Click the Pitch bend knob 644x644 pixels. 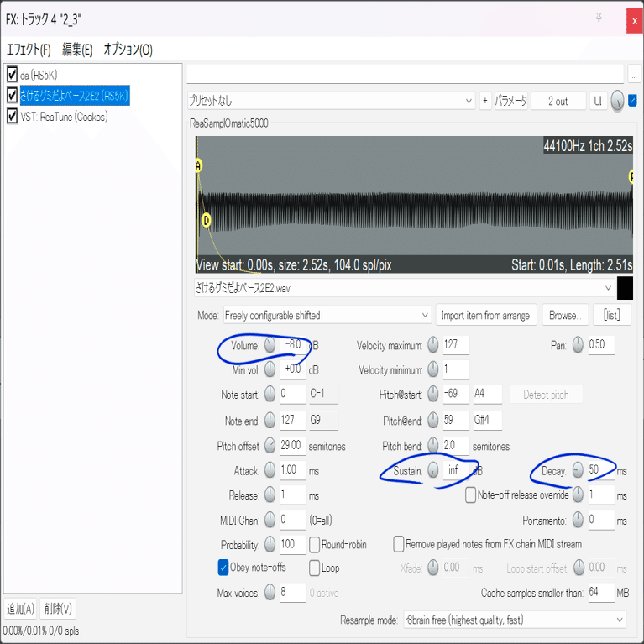(x=433, y=446)
